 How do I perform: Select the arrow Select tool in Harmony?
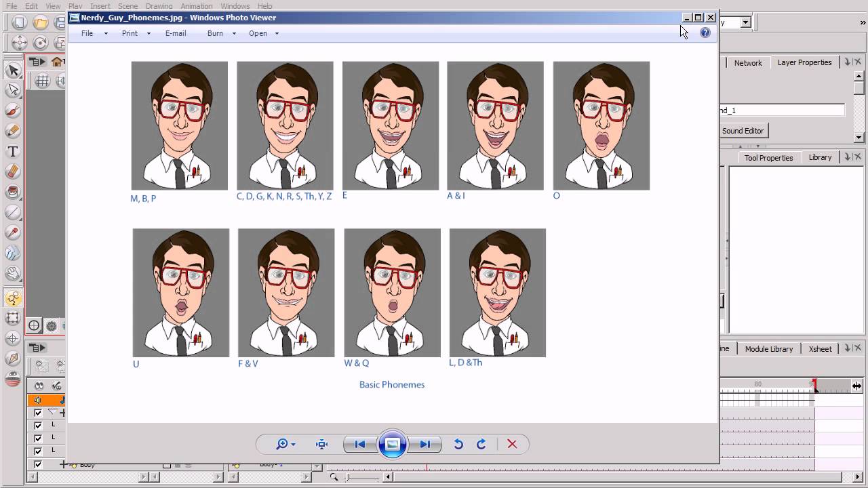tap(13, 70)
